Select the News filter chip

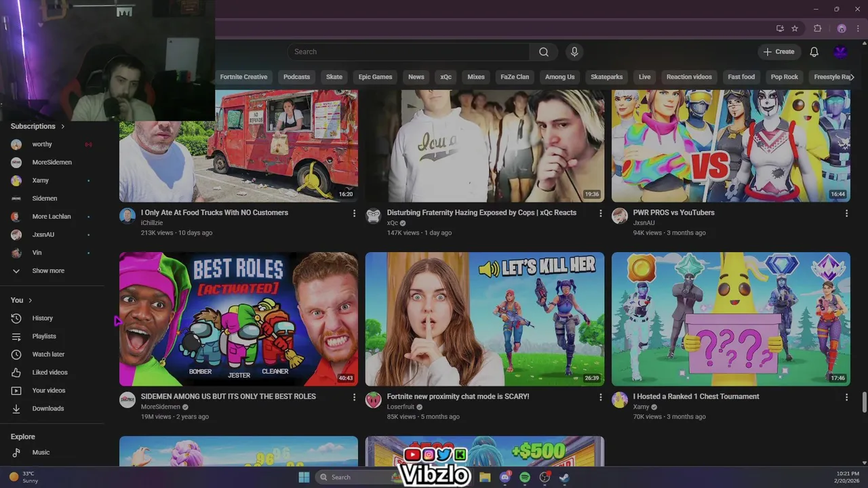[416, 77]
